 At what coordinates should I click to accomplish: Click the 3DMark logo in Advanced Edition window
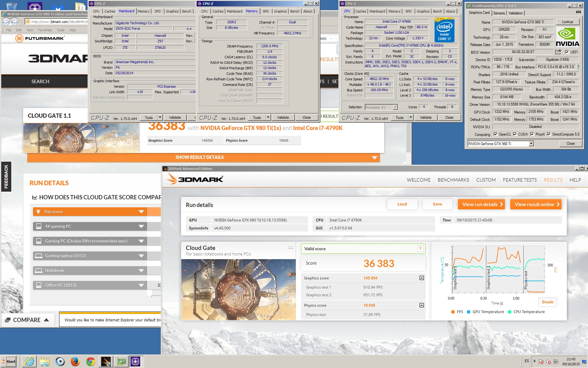195,179
